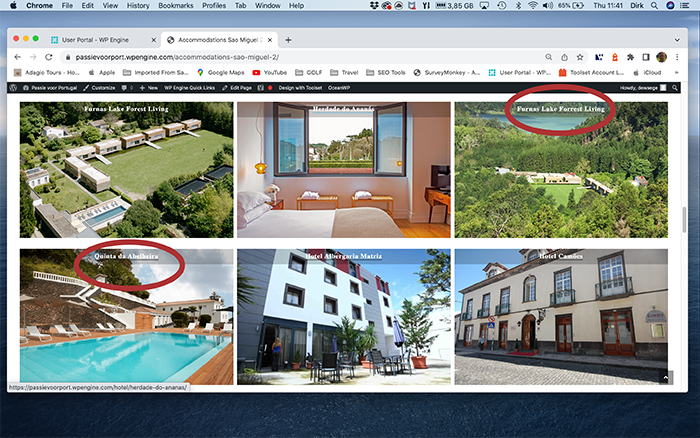700x438 pixels.
Task: Open Spotlight search in menu bar
Action: 654,5
